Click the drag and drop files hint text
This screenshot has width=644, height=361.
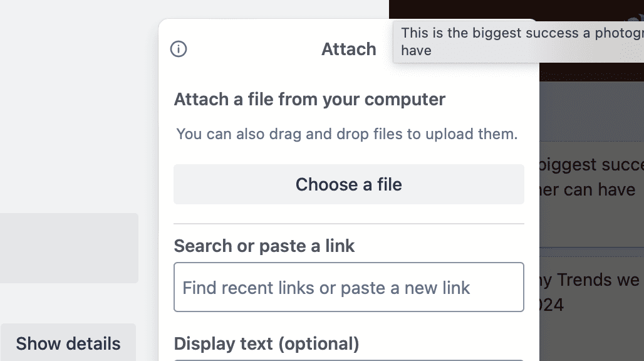(x=347, y=133)
